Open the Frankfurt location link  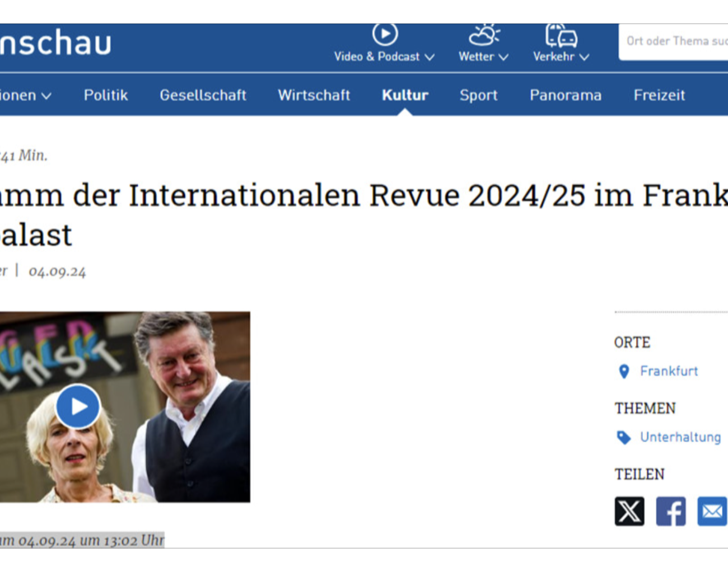click(x=669, y=371)
